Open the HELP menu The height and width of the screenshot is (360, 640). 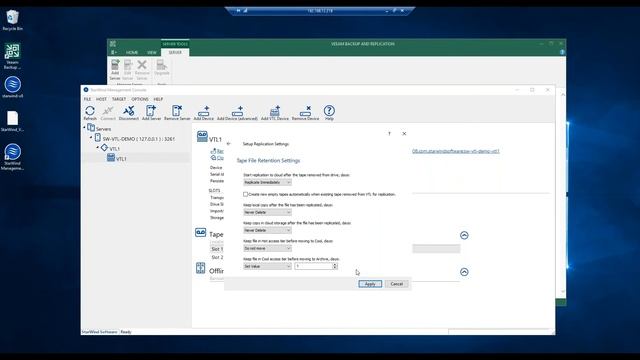[158, 99]
